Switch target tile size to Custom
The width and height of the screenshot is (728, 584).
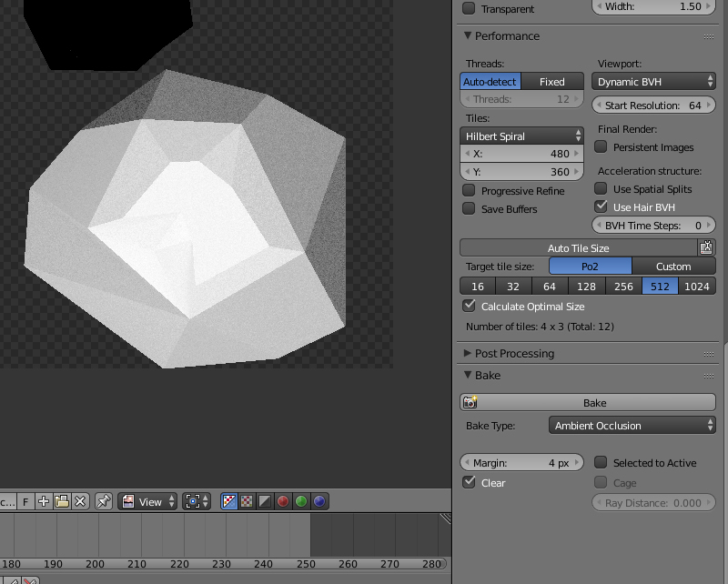[673, 266]
